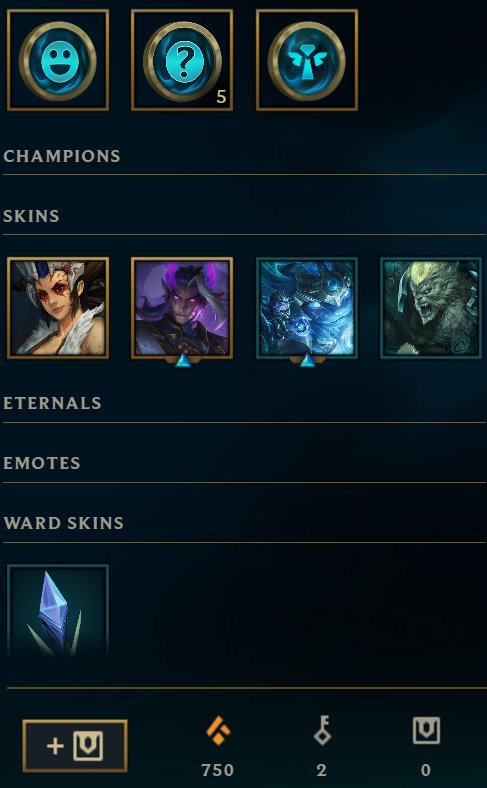The height and width of the screenshot is (788, 487).
Task: Open the question mark mystery token
Action: coord(182,60)
